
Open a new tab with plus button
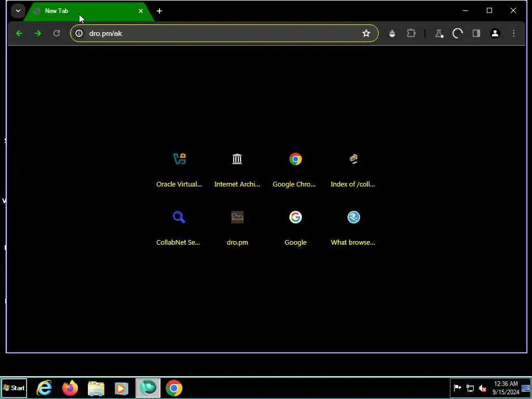click(x=159, y=11)
